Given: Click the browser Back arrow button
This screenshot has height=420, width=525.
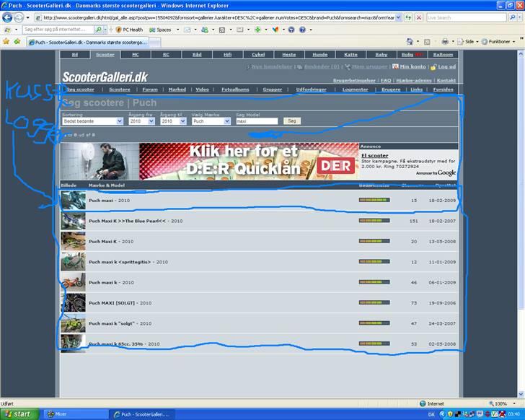Looking at the screenshot, I should [9, 17].
